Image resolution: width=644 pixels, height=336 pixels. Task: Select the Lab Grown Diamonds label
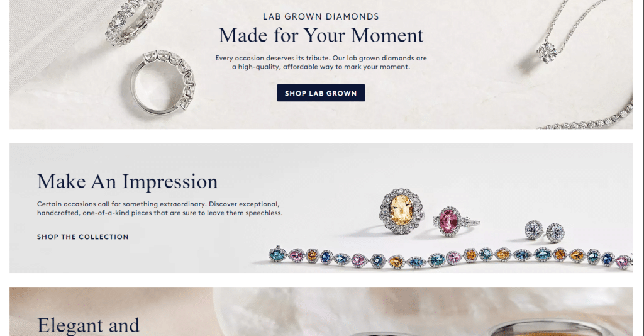(321, 17)
